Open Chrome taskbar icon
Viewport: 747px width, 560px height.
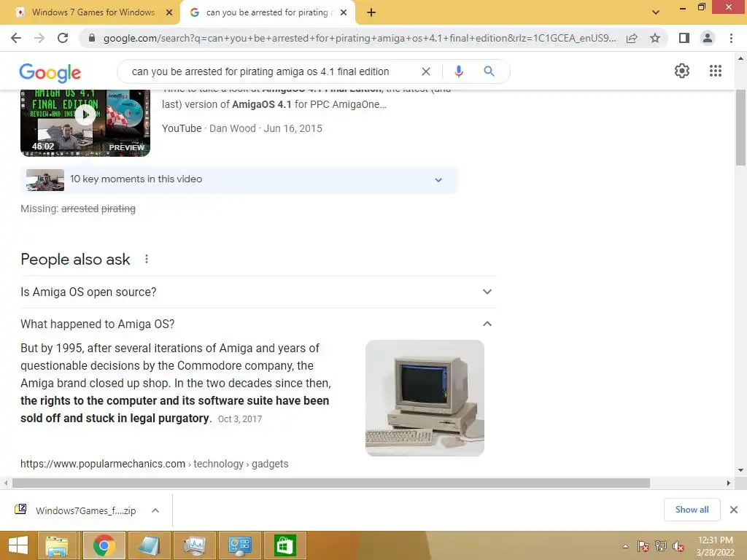[x=104, y=545]
